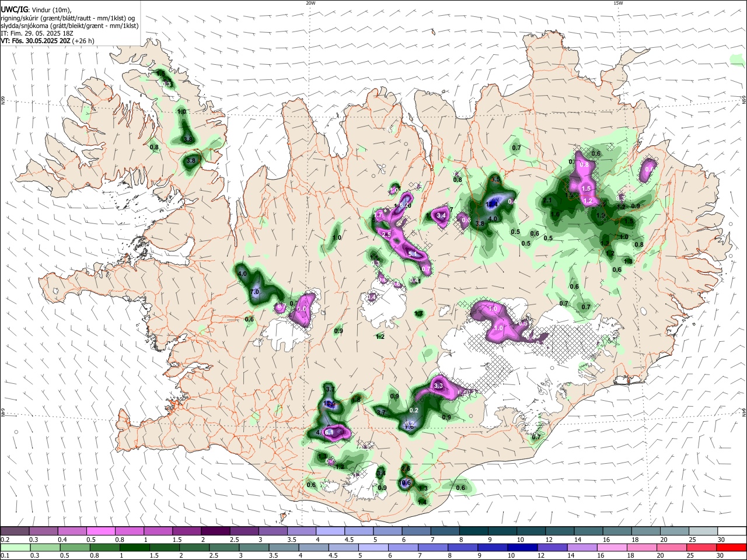The width and height of the screenshot is (747, 560).
Task: Click the 'slydda/snjókoma' legend description line
Action: pyautogui.click(x=69, y=26)
